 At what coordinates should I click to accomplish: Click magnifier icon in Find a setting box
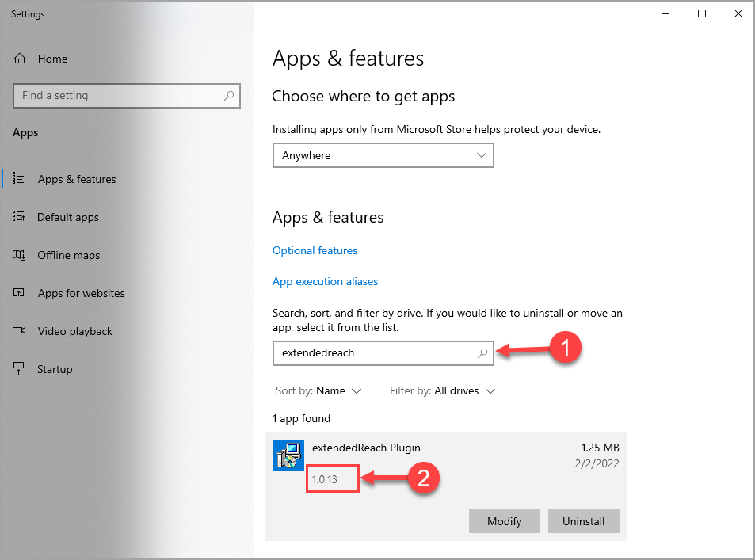pyautogui.click(x=229, y=95)
